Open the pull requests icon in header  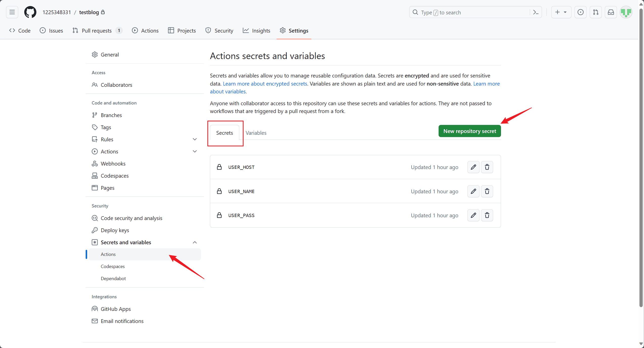tap(596, 12)
